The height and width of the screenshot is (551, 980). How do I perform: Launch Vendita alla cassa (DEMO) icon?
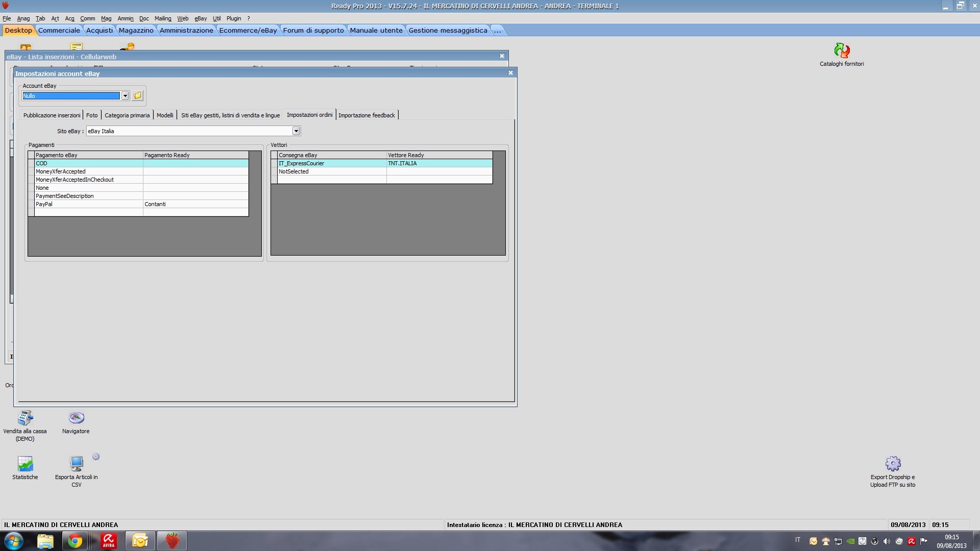point(25,418)
